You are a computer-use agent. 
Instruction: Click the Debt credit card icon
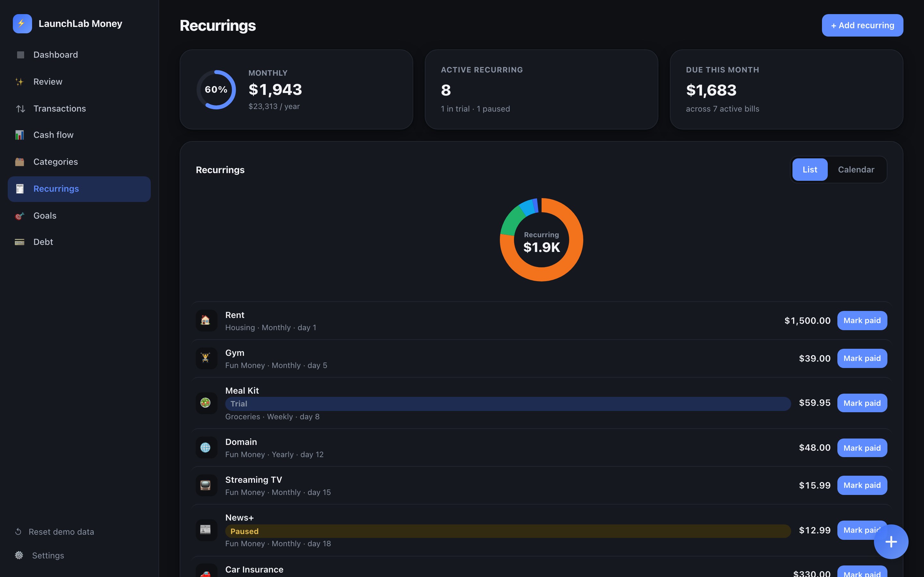coord(20,242)
